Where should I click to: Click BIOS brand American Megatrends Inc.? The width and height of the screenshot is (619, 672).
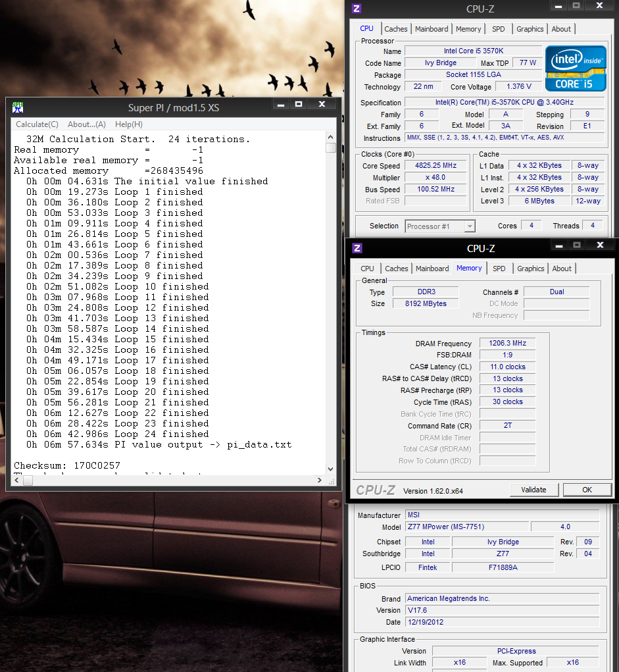502,599
